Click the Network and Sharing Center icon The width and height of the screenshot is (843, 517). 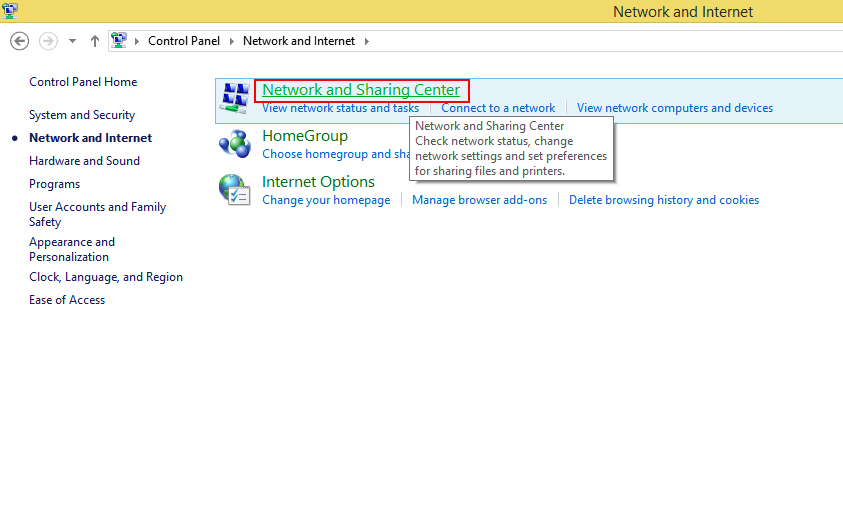[x=235, y=98]
